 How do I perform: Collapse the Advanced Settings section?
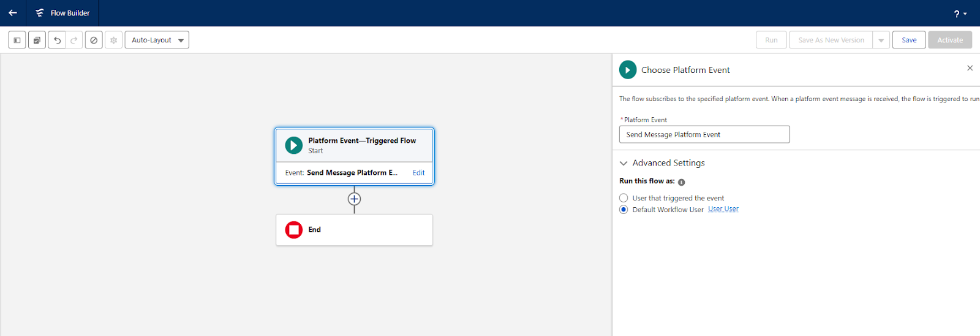(624, 163)
